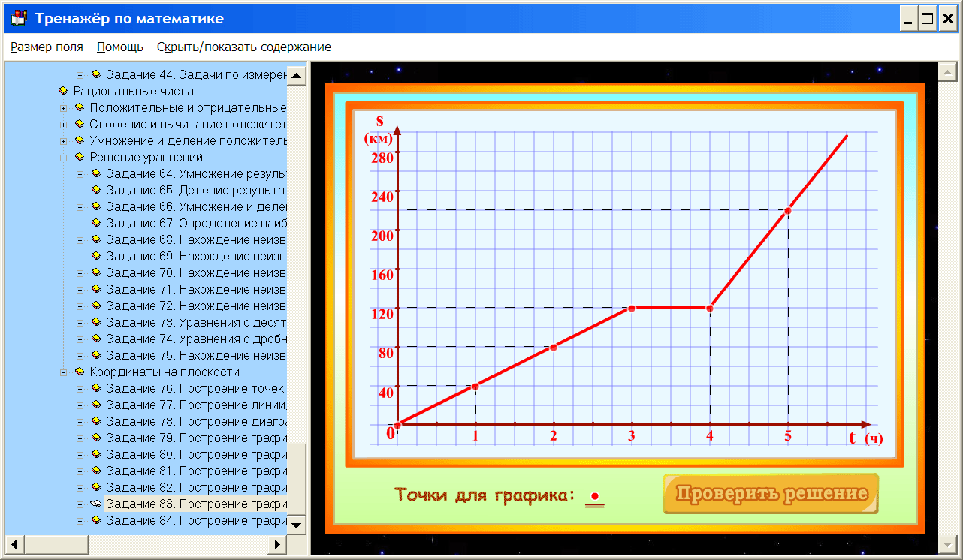Screen dimensions: 963x560
Task: Expand Сложение и вычитание node
Action: pos(63,124)
